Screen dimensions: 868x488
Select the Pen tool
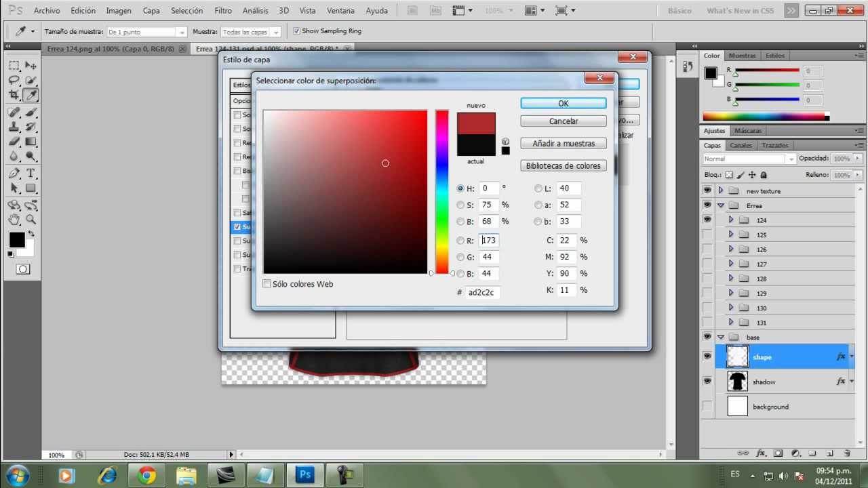14,174
